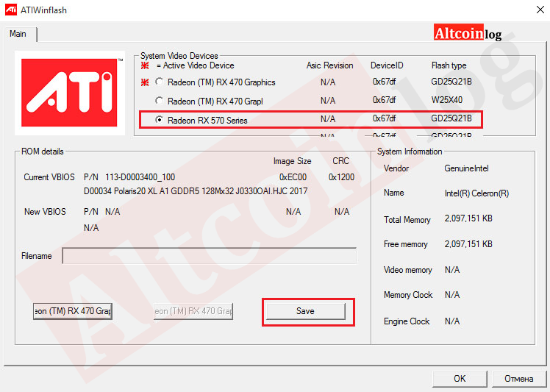
Task: Click the Image Size value 0xEC00
Action: (x=293, y=177)
